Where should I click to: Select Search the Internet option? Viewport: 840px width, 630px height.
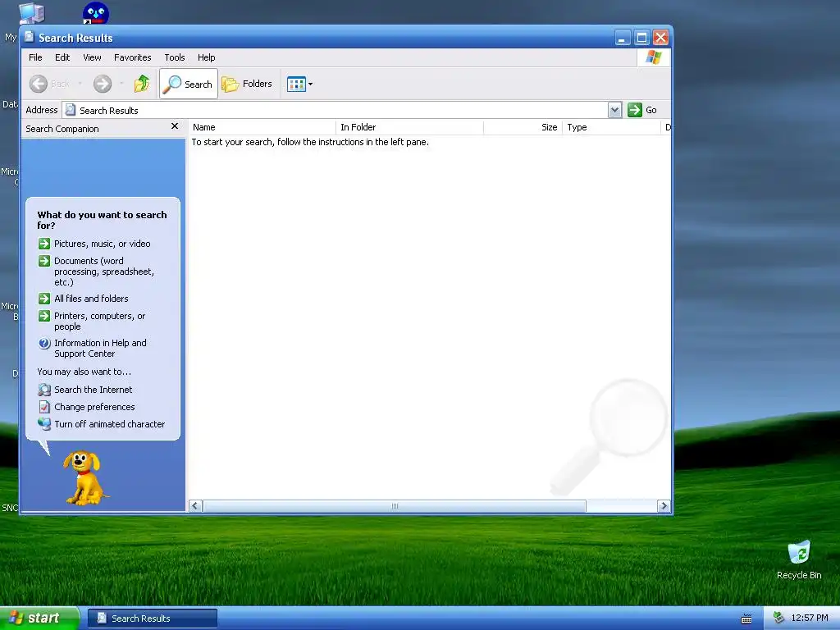click(94, 390)
